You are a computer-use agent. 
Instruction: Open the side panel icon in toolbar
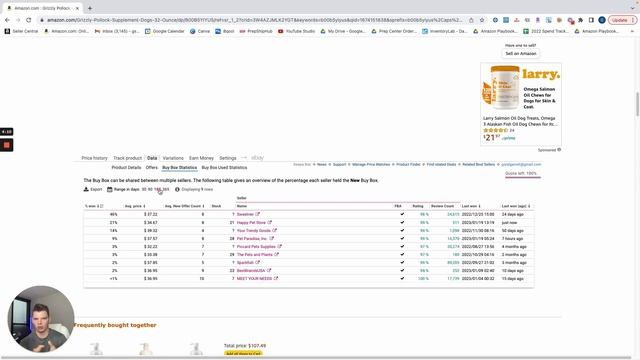pyautogui.click(x=591, y=20)
